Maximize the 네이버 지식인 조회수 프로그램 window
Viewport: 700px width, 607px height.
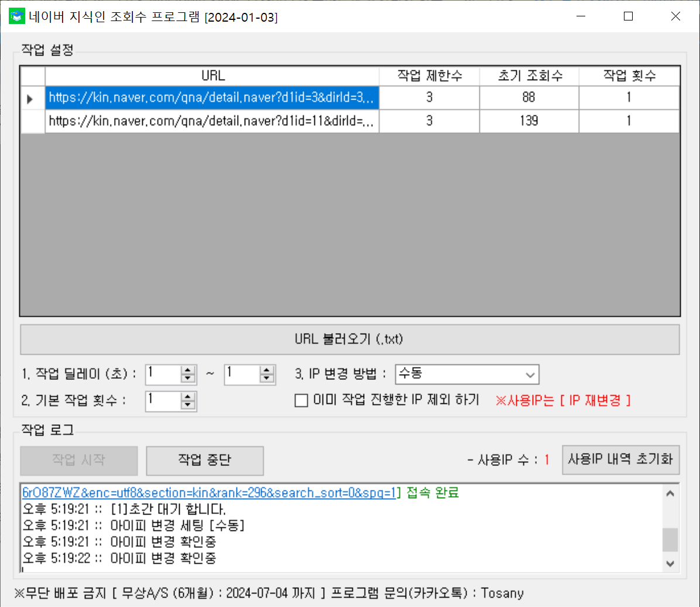[628, 16]
